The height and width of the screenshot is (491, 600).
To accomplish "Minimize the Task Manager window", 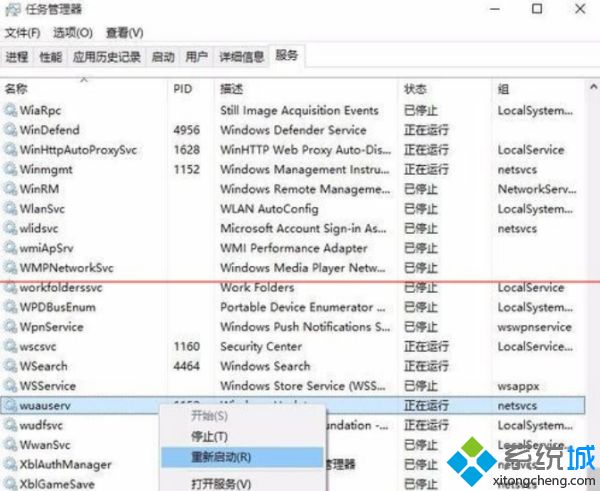I will coord(495,9).
